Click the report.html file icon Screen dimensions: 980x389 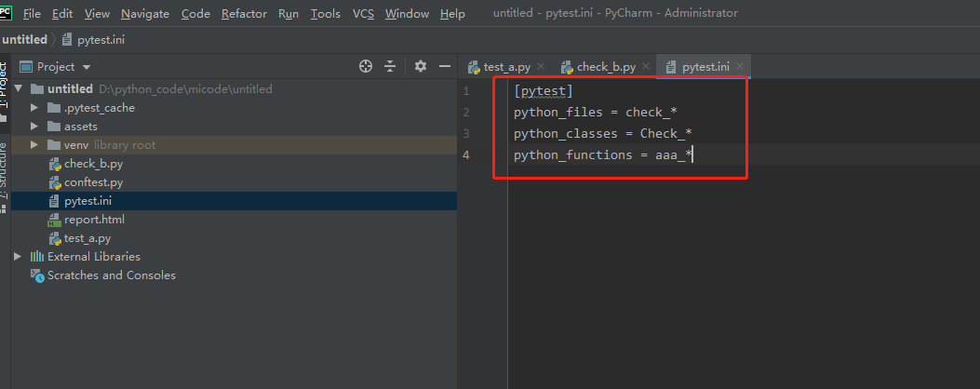click(x=54, y=221)
